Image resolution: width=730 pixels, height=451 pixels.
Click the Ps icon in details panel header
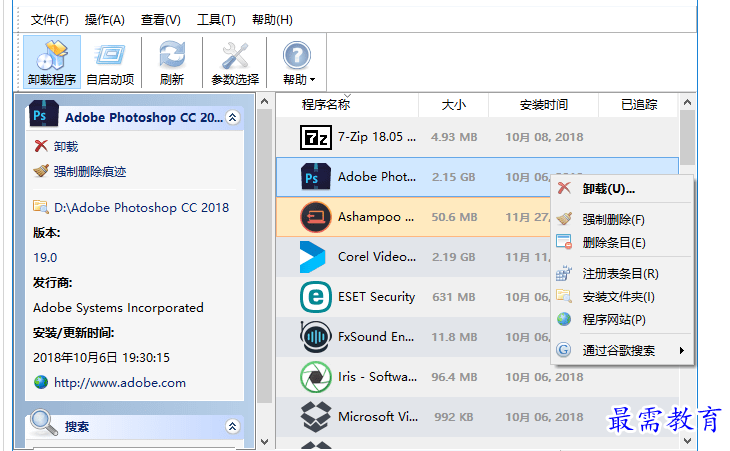[43, 114]
